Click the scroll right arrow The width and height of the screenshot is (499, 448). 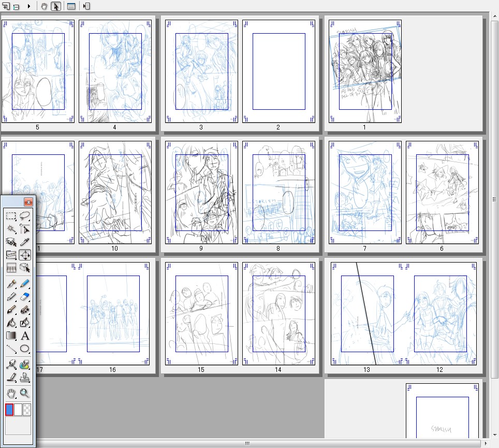[x=486, y=443]
